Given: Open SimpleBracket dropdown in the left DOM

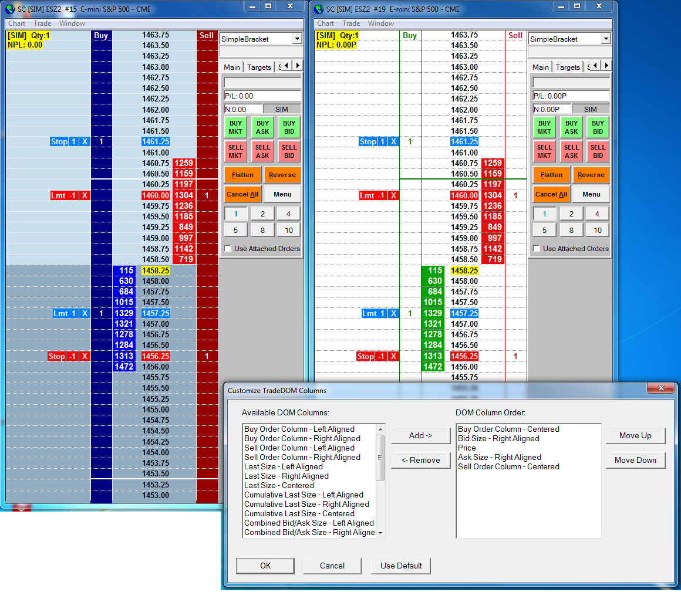Looking at the screenshot, I should click(297, 39).
